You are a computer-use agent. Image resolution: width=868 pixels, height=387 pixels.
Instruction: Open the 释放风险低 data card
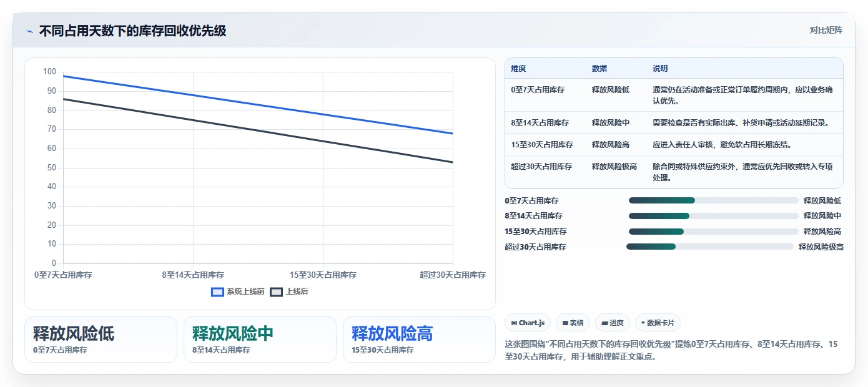click(101, 340)
